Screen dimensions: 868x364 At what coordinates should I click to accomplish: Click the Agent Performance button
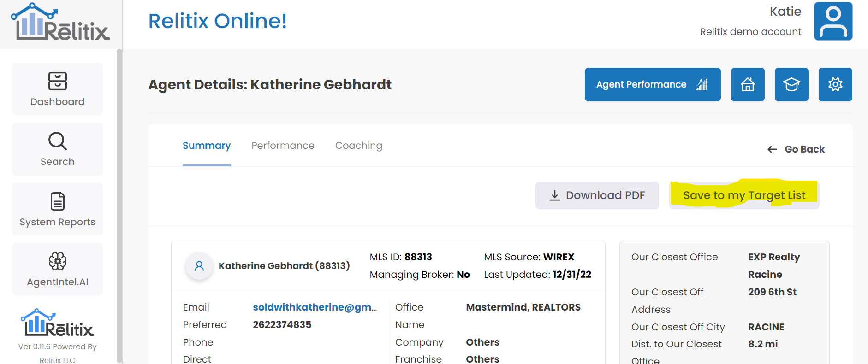click(652, 84)
